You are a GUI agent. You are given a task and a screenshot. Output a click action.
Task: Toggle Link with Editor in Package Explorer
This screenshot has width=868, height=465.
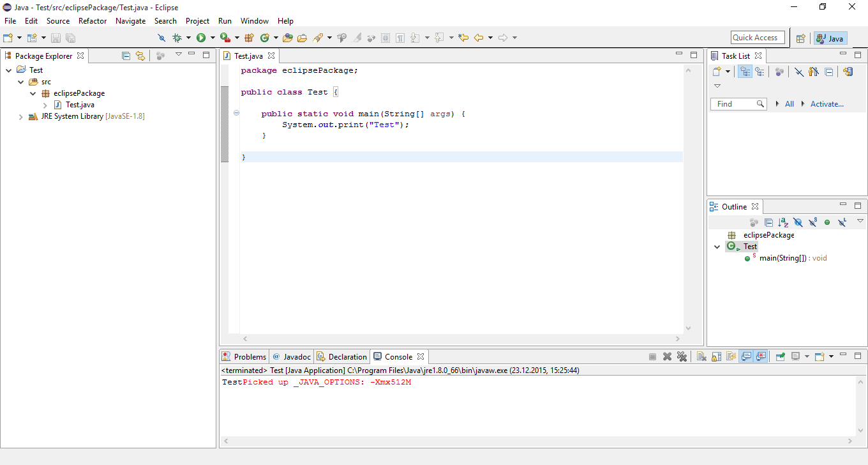[x=140, y=56]
